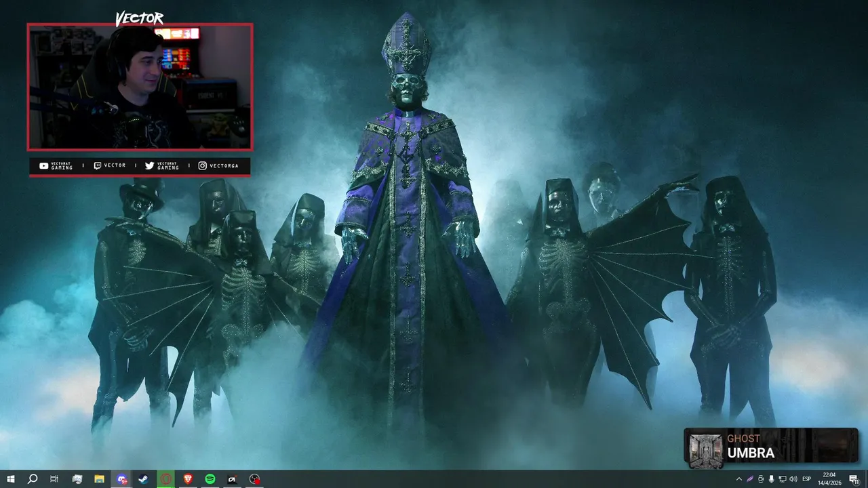The height and width of the screenshot is (488, 868).
Task: Click the Show Desktop sliver on the taskbar
Action: tap(866, 479)
